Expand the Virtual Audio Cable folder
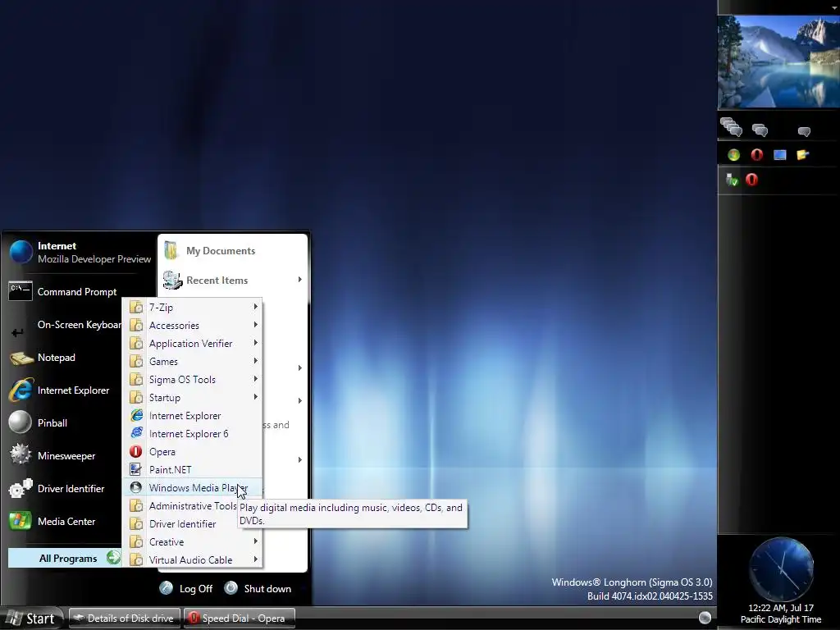The image size is (840, 630). tap(193, 559)
